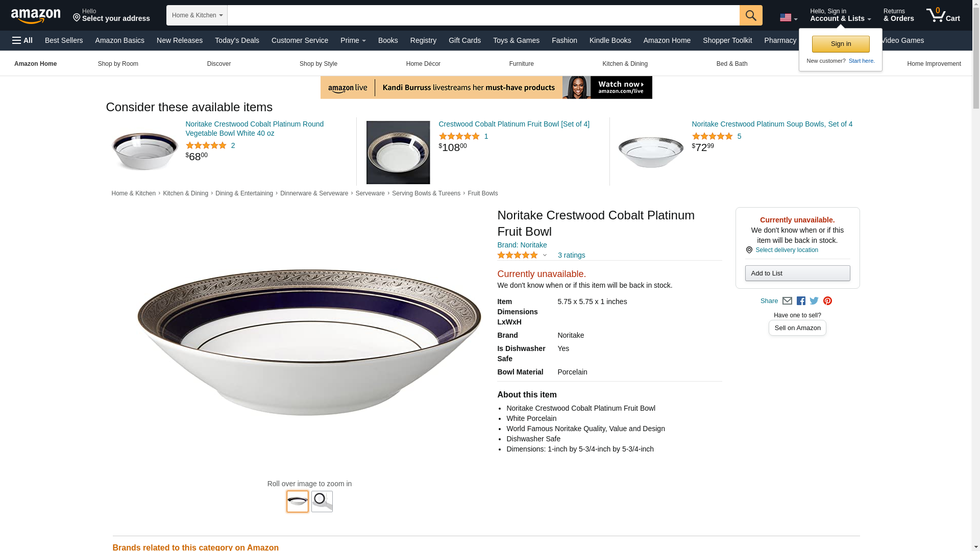Click the magnifying glass search button
This screenshot has height=551, width=980.
750,15
